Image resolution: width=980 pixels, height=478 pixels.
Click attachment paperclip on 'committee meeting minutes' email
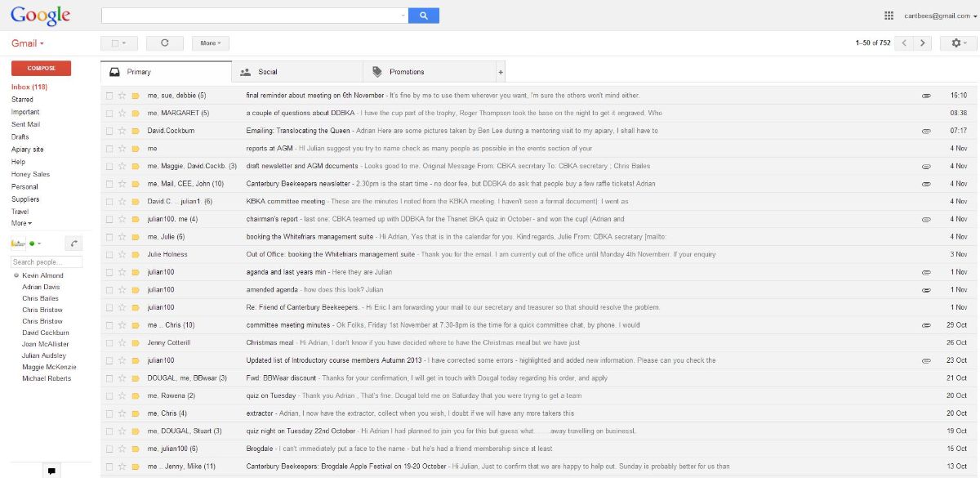click(926, 325)
